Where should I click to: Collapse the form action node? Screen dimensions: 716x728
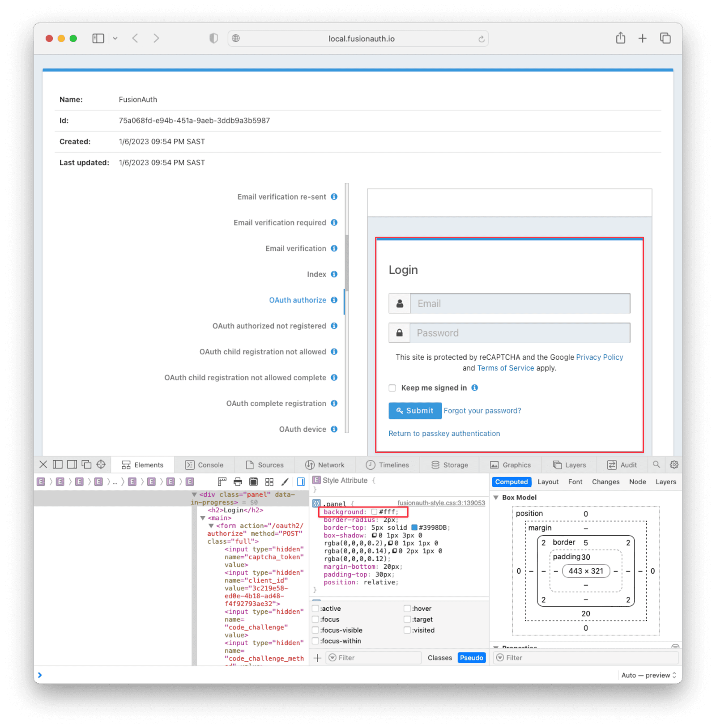pyautogui.click(x=211, y=526)
